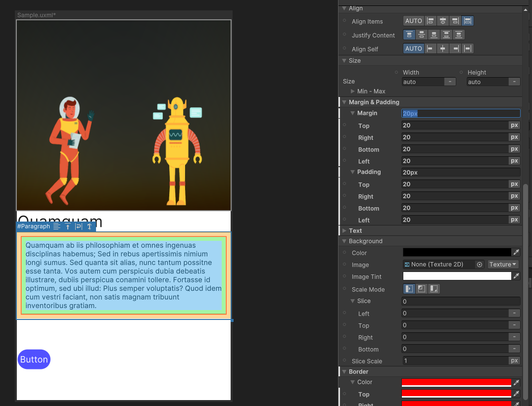This screenshot has height=406, width=532.
Task: Click the binding circle beside Image Tint
Action: coord(344,276)
